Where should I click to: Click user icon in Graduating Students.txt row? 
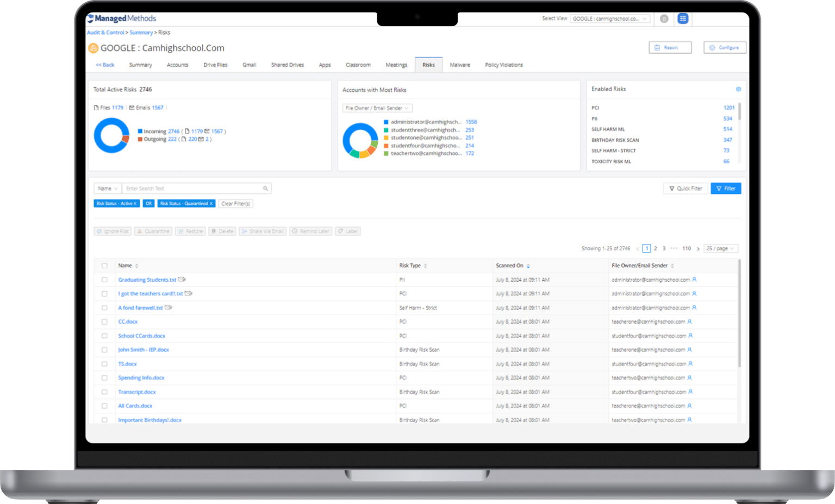(694, 280)
